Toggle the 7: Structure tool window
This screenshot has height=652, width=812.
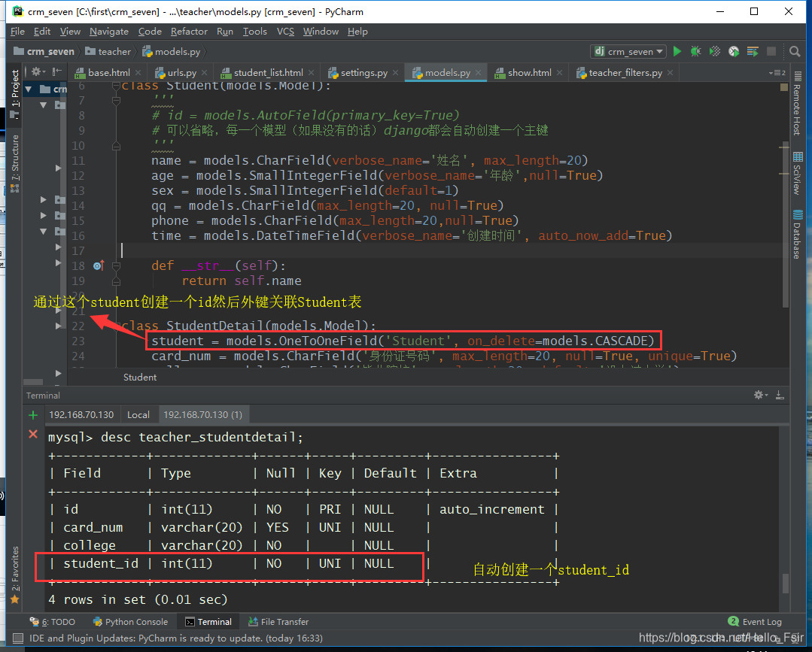(x=15, y=163)
